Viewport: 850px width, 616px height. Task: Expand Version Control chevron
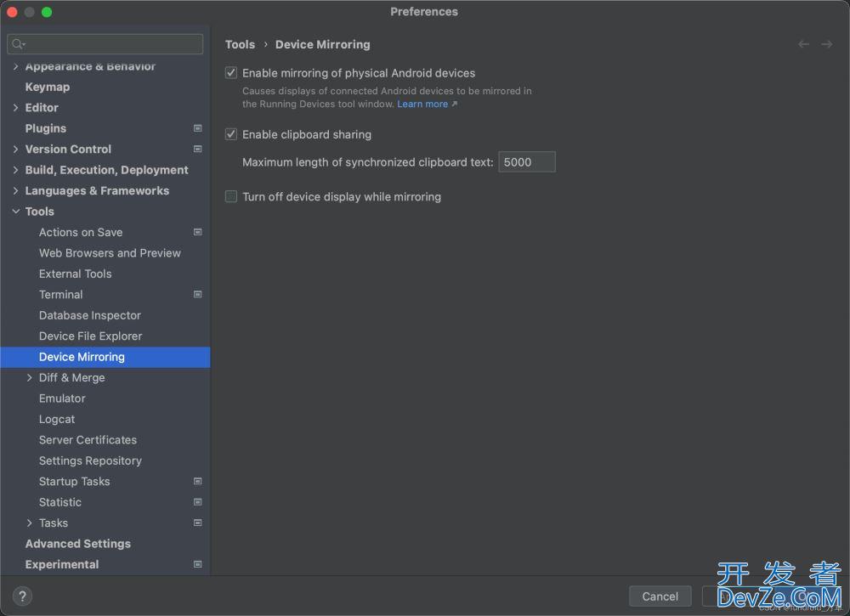click(15, 149)
